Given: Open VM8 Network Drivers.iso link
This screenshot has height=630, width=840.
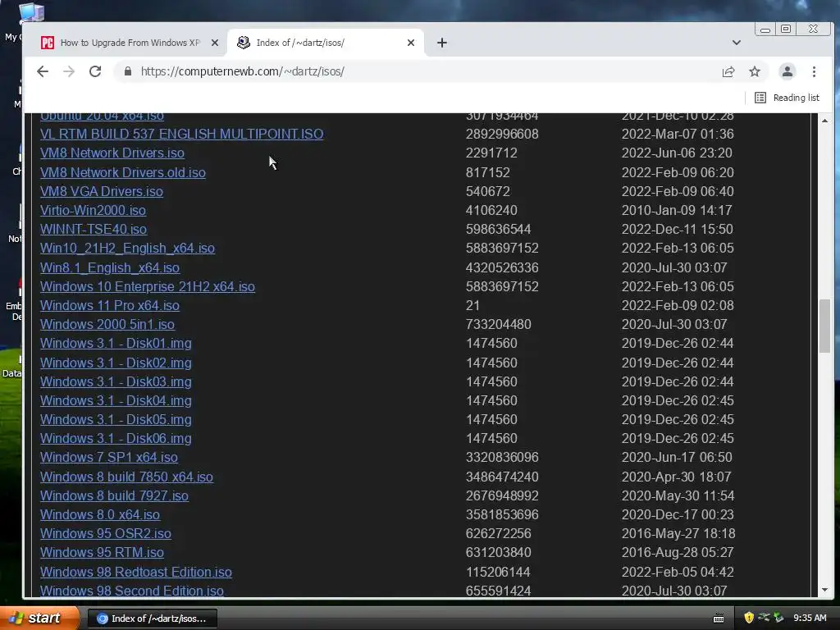Looking at the screenshot, I should coord(112,153).
